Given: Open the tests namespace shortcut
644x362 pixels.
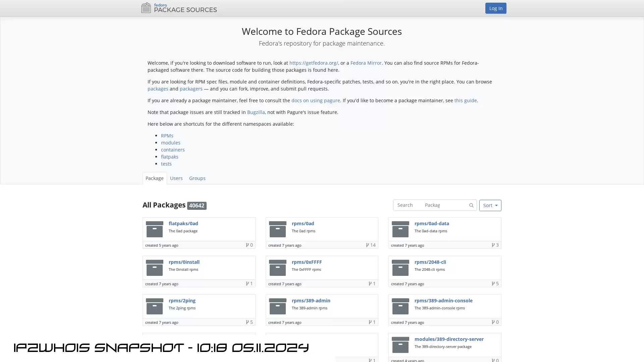Looking at the screenshot, I should click(x=166, y=164).
